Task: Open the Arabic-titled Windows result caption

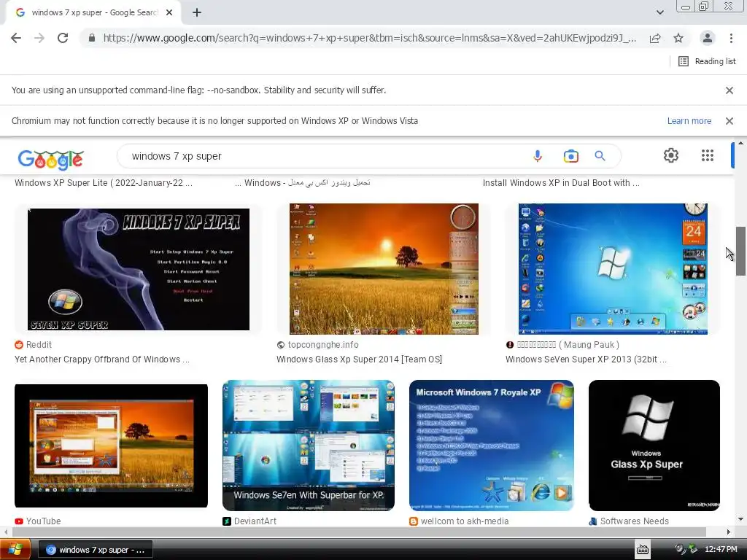Action: click(303, 183)
